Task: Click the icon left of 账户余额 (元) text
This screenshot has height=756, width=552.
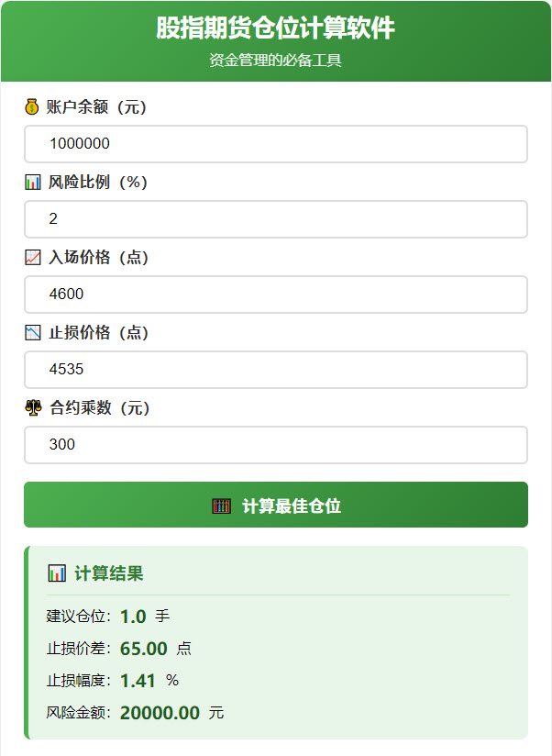Action: click(29, 107)
